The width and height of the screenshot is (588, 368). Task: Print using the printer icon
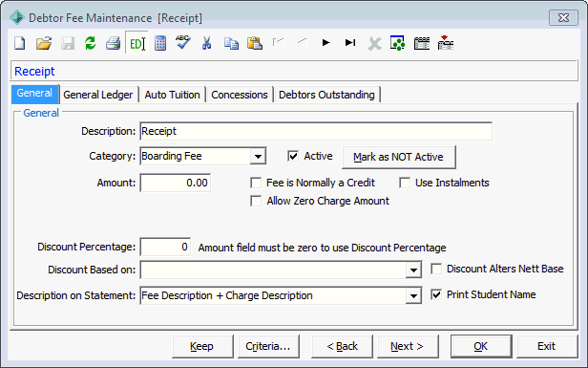tap(113, 43)
